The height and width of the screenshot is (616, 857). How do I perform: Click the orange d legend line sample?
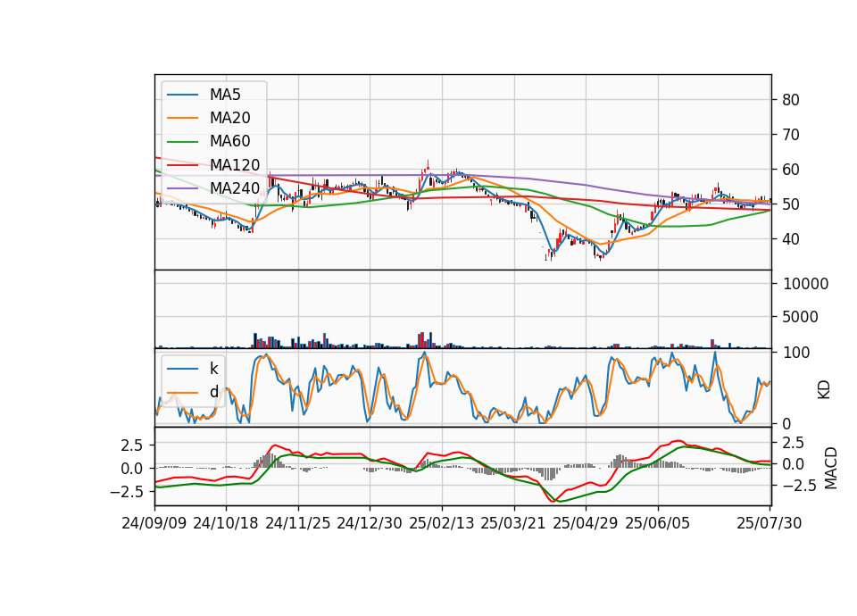(182, 392)
